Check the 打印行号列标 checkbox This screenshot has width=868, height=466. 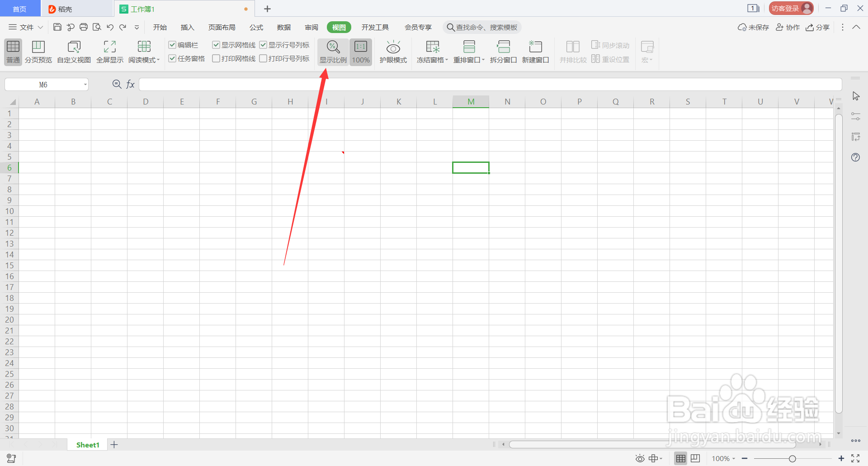pyautogui.click(x=263, y=58)
